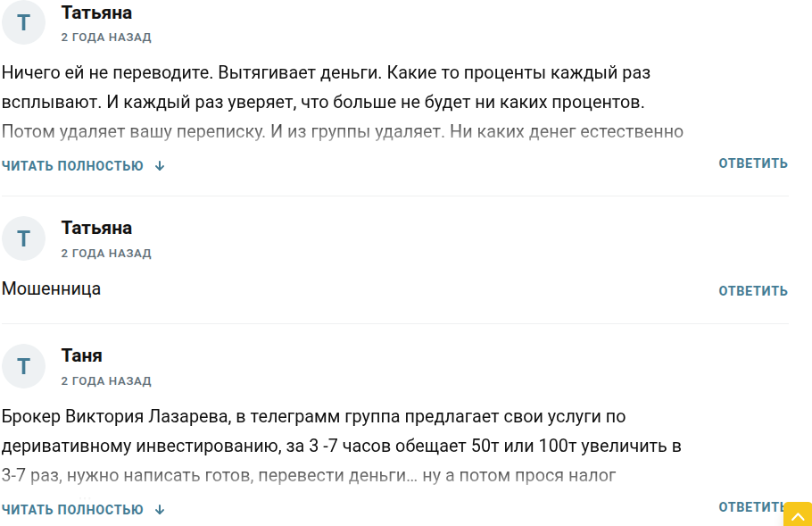Click the username Татьяна on the first review
The width and height of the screenshot is (812, 526).
tap(95, 13)
